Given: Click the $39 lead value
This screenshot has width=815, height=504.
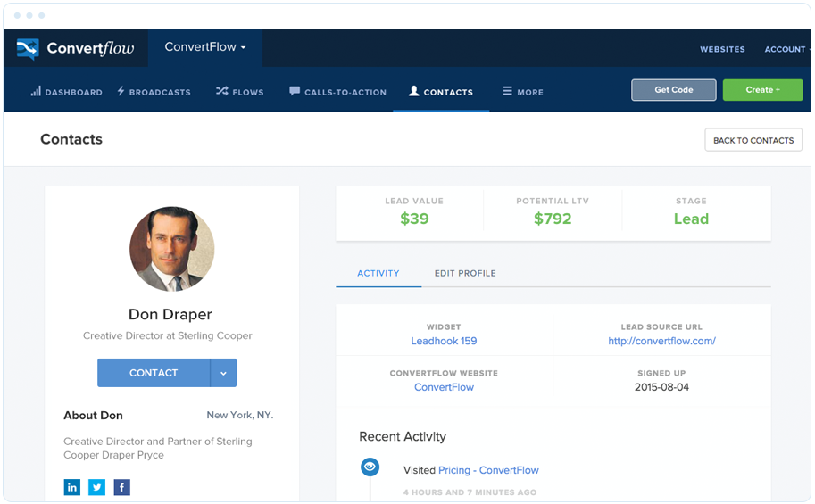Looking at the screenshot, I should coord(414,219).
